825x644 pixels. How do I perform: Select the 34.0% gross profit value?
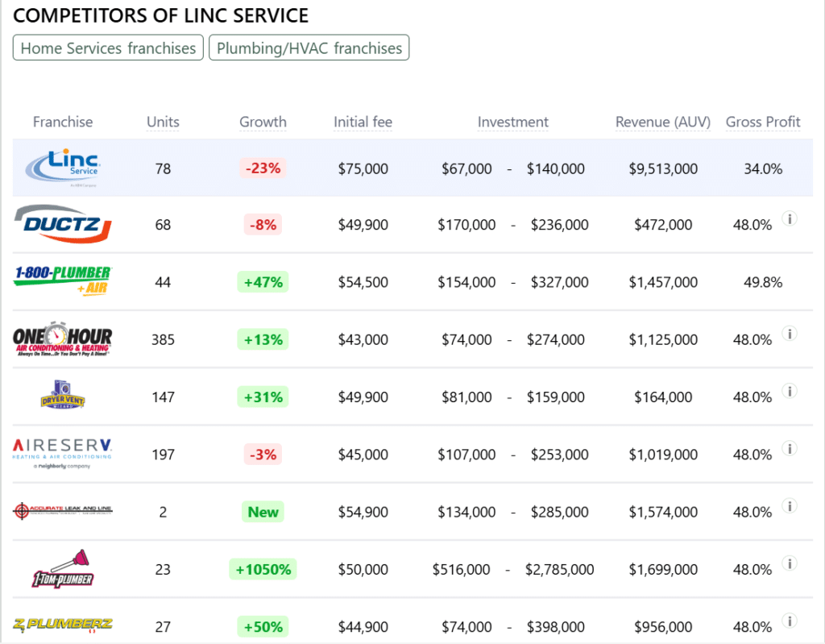(763, 168)
